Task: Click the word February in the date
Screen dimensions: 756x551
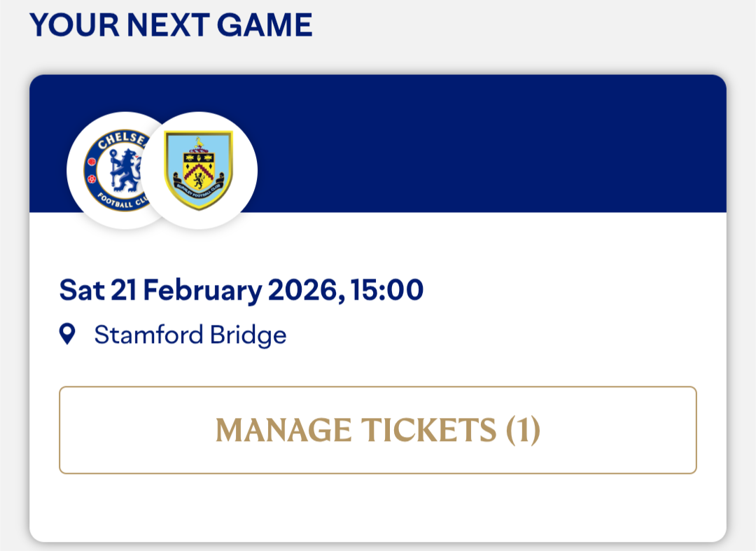Action: click(202, 291)
